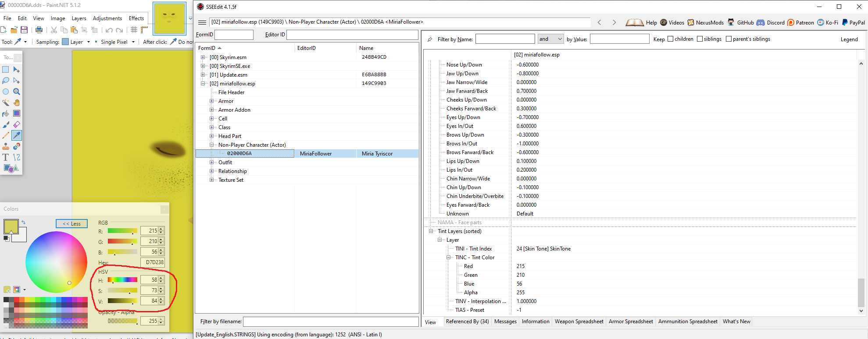Collapse the TINC - Tint Color node
868x339 pixels.
pos(448,258)
